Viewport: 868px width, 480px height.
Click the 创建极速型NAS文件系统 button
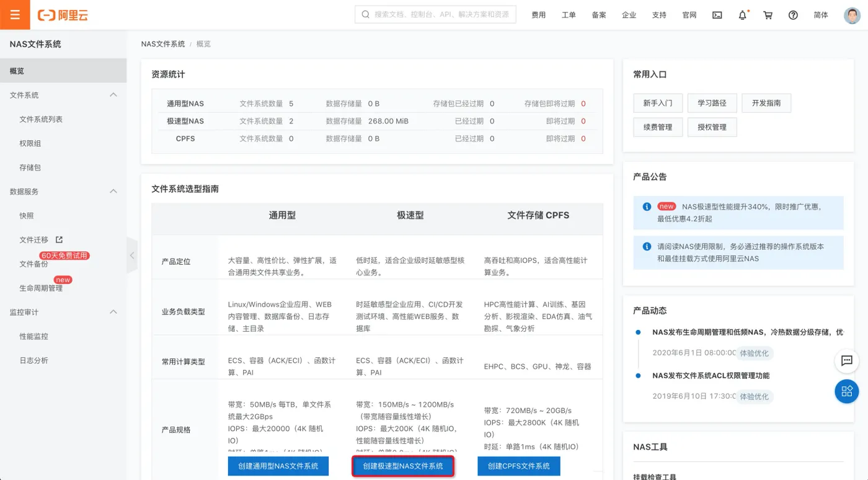[x=403, y=466]
